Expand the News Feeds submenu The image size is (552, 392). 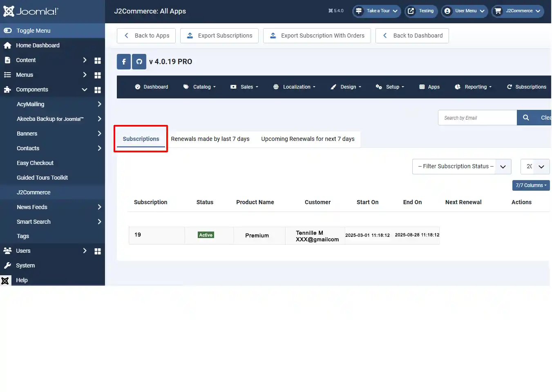tap(99, 207)
